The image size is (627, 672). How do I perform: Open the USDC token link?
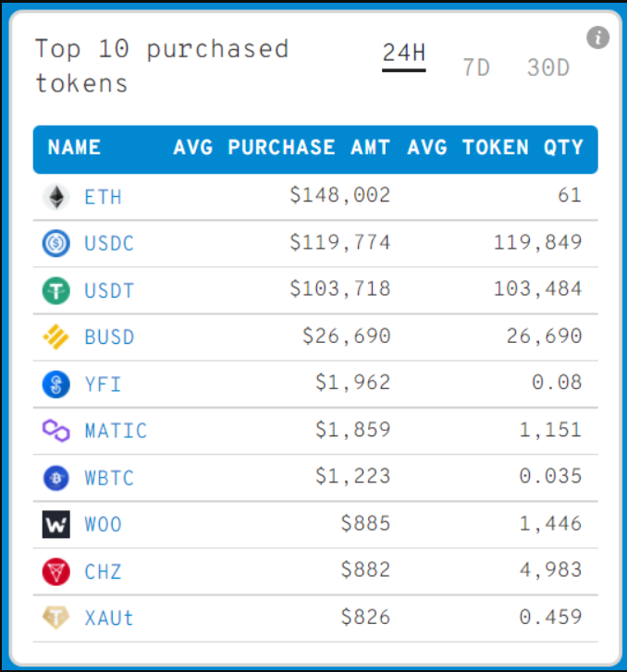tap(109, 244)
